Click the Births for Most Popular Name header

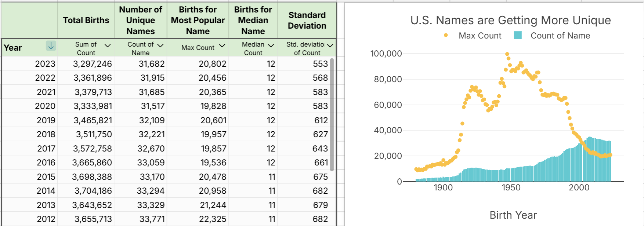point(198,20)
